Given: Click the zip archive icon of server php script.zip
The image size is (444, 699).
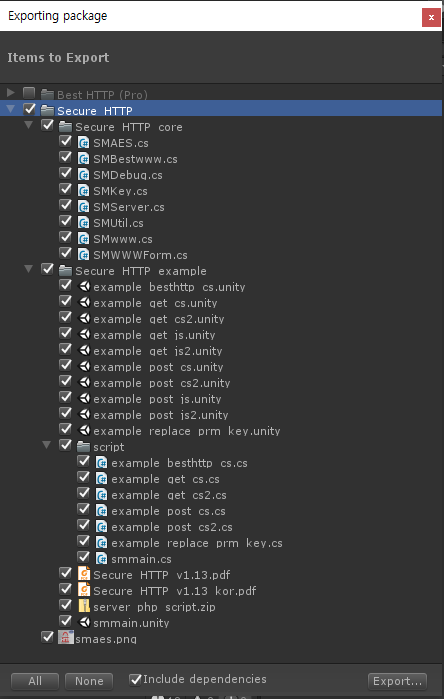Looking at the screenshot, I should coord(83,606).
